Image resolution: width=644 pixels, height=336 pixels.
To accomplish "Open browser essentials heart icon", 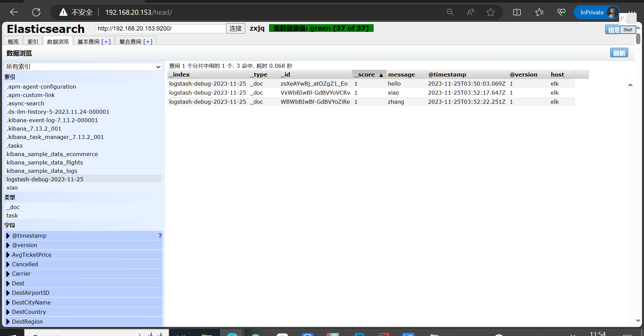I will click(561, 12).
